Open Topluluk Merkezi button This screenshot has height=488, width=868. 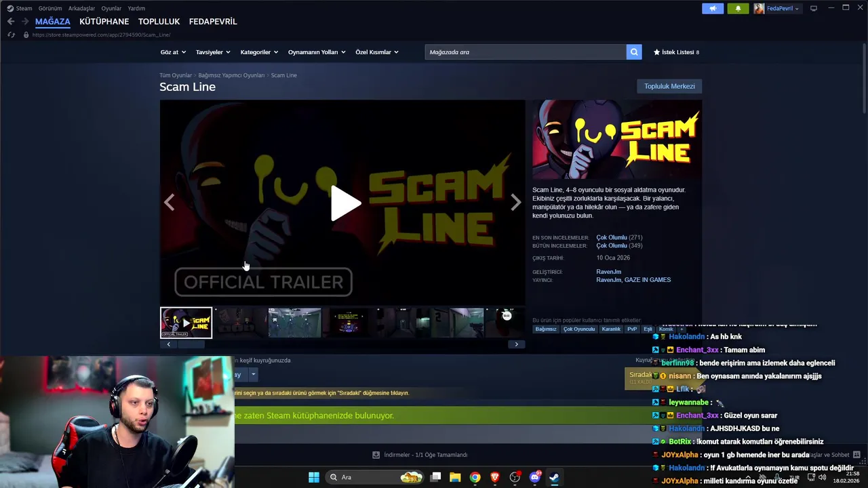point(669,86)
